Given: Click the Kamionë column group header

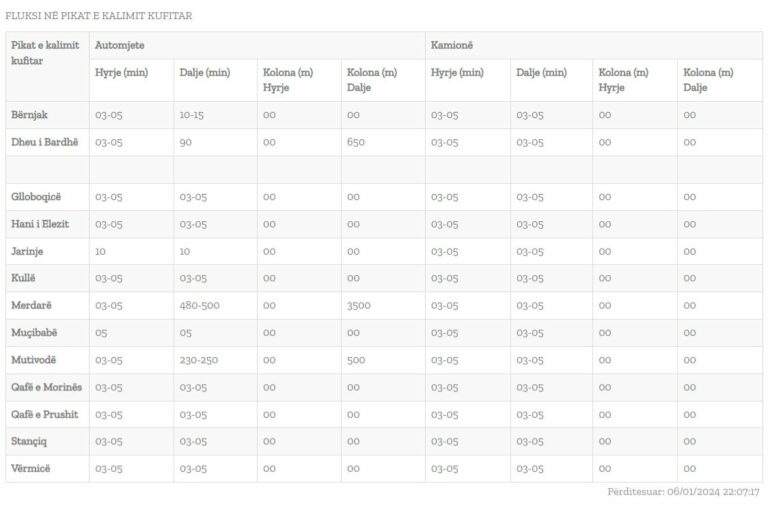Looking at the screenshot, I should (x=451, y=46).
